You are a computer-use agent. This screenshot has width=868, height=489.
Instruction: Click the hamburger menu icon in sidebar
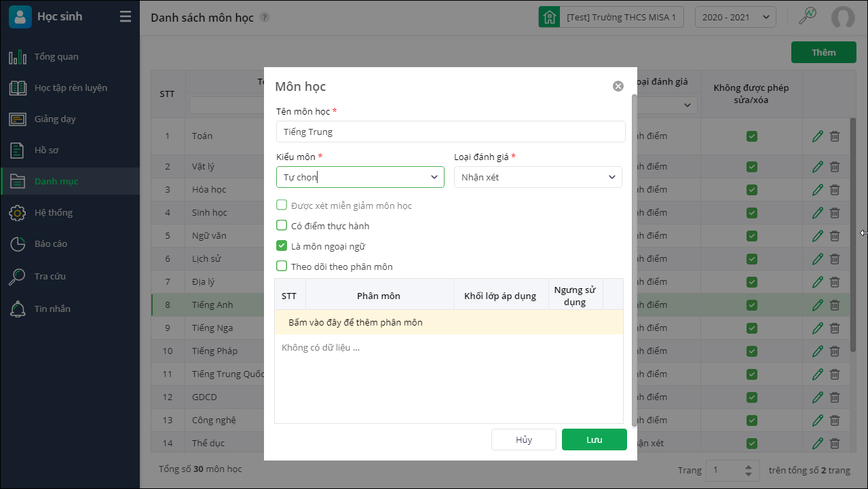[x=126, y=17]
